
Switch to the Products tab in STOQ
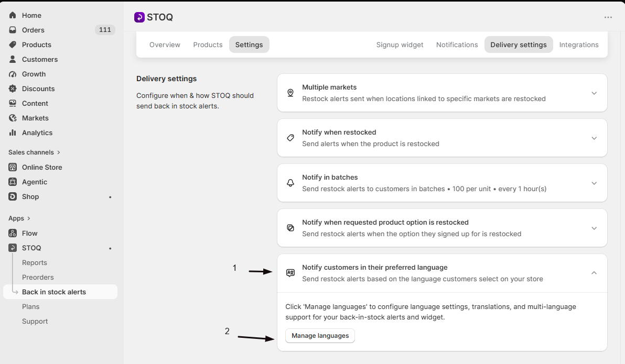coord(208,45)
